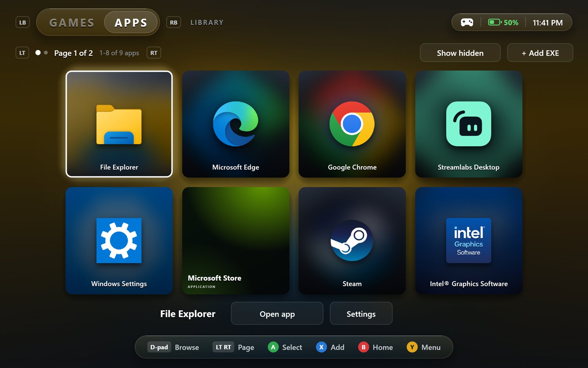This screenshot has width=588, height=368.
Task: Click the blue X Add button
Action: (330, 347)
